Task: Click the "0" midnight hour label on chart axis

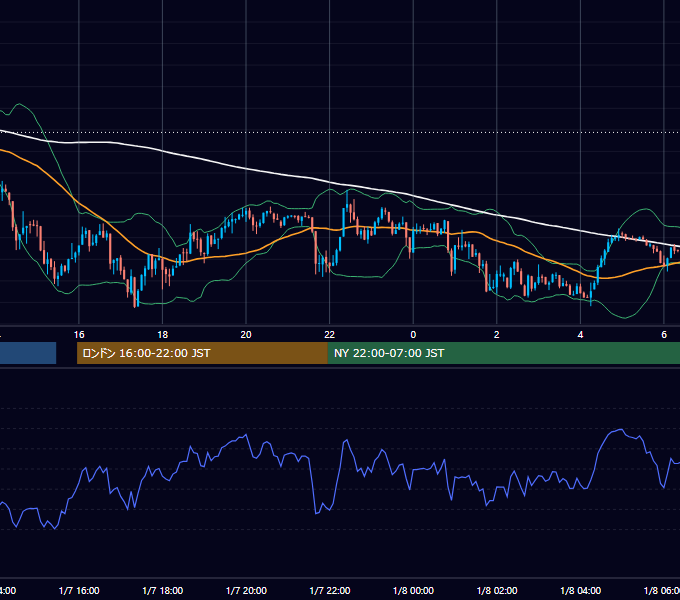Action: (413, 335)
